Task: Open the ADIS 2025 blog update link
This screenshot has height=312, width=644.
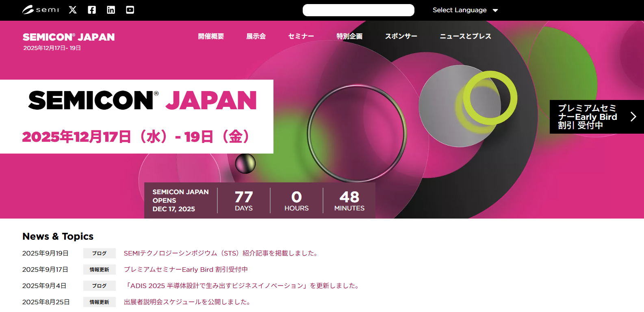Action: click(x=242, y=286)
